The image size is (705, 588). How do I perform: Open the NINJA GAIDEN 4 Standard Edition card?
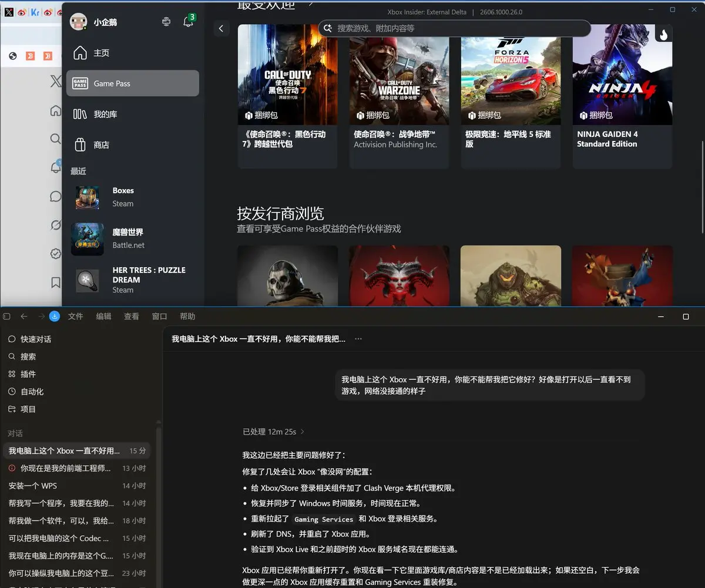[x=622, y=96]
